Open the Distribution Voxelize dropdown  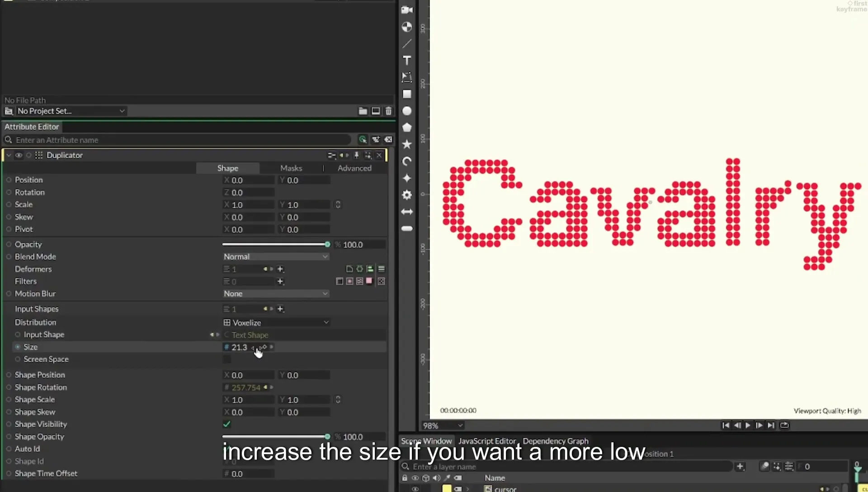pyautogui.click(x=276, y=322)
